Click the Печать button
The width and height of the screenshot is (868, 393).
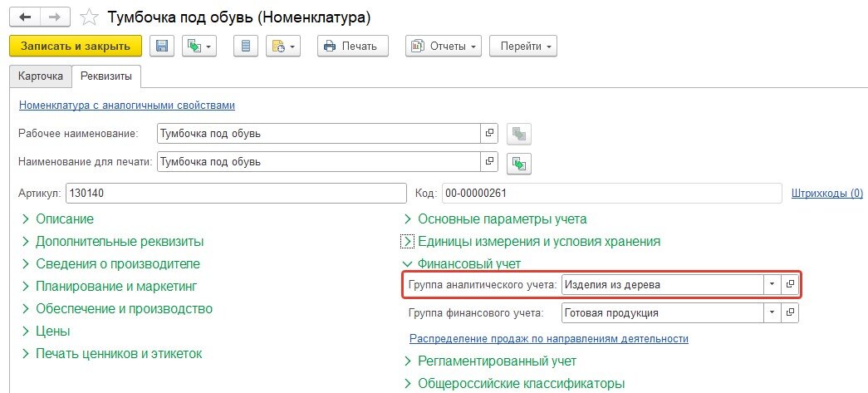353,47
